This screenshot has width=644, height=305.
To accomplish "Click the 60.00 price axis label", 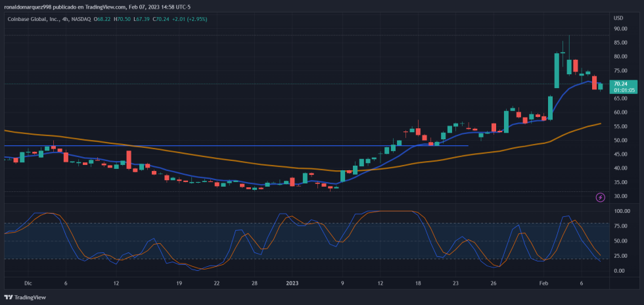I will (x=620, y=112).
